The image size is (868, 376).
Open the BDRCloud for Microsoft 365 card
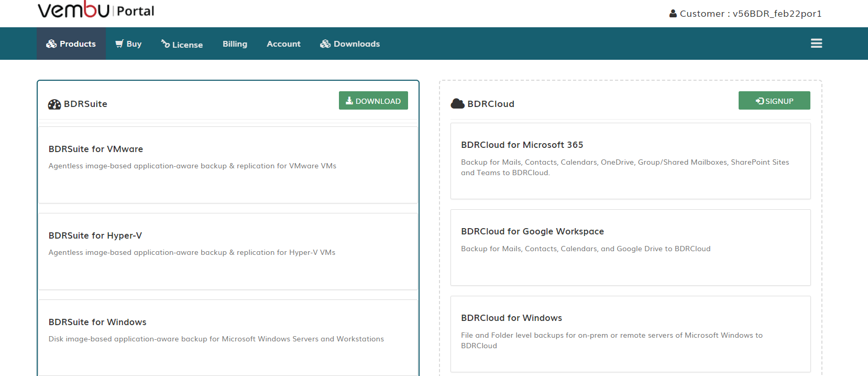(x=631, y=161)
